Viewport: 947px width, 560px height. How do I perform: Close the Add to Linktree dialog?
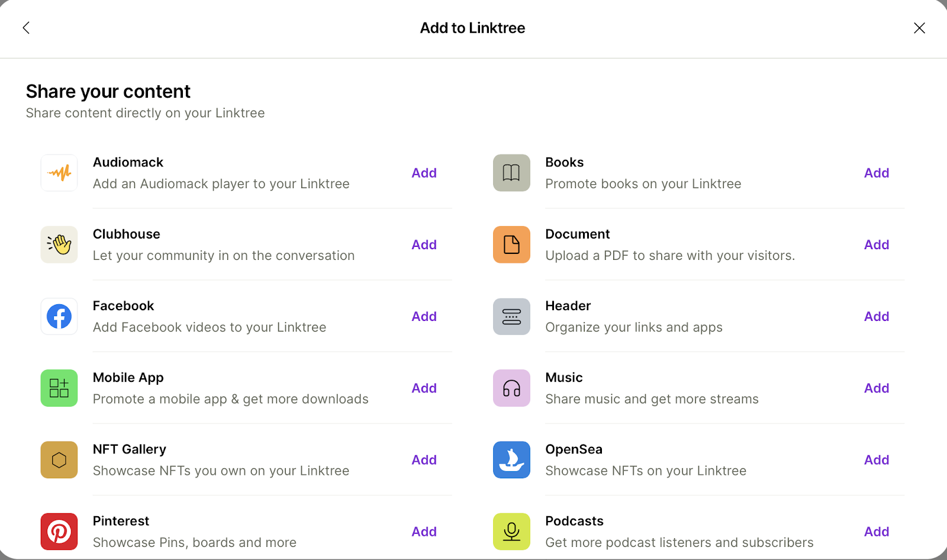click(x=919, y=28)
